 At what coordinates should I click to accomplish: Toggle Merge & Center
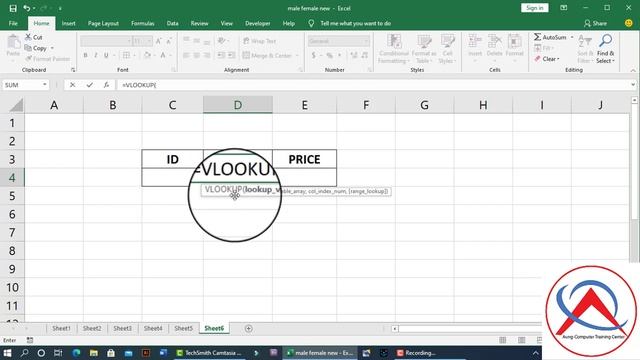click(268, 55)
